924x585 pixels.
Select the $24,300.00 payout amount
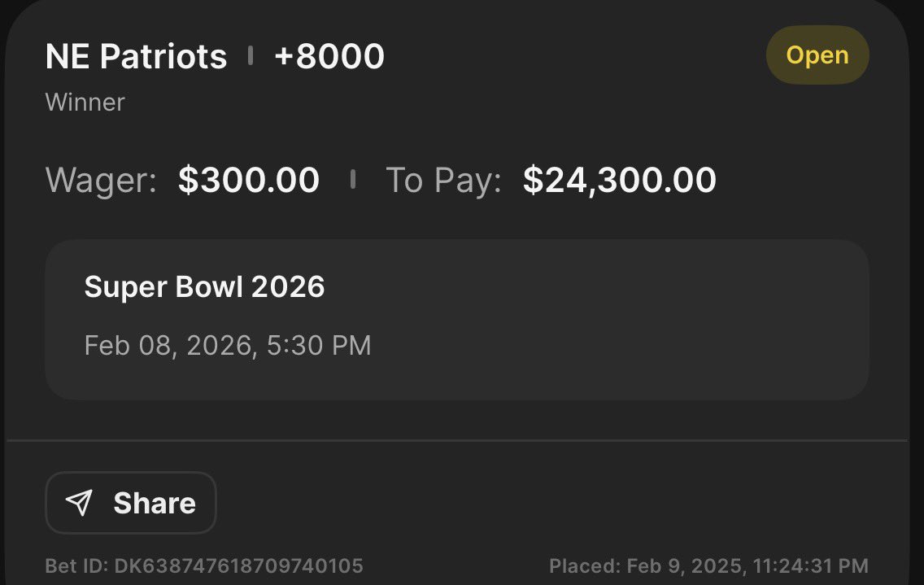(x=619, y=180)
